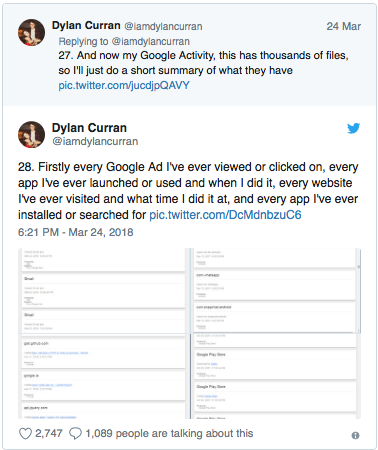Click 1,089 people are talking about this
The height and width of the screenshot is (450, 378).
(x=169, y=433)
